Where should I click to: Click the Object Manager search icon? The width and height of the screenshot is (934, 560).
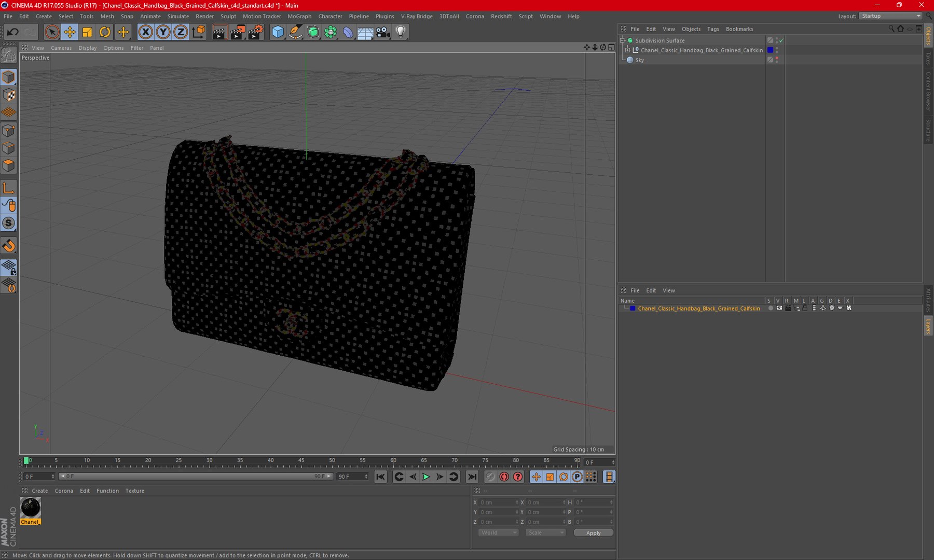tap(891, 29)
